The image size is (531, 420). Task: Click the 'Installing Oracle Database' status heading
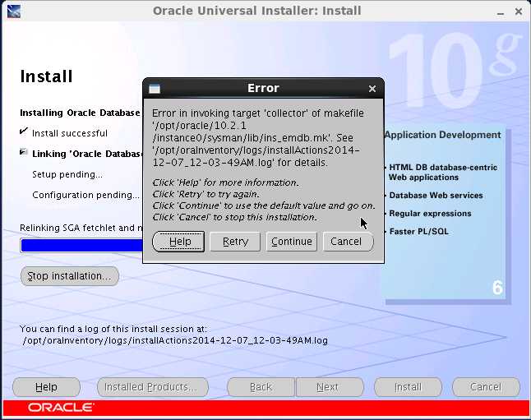point(81,113)
